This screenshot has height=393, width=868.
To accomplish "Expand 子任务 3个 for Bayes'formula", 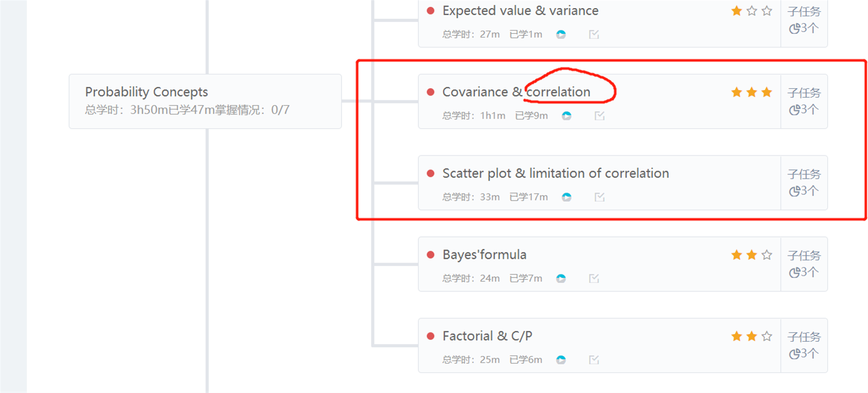I will (804, 264).
